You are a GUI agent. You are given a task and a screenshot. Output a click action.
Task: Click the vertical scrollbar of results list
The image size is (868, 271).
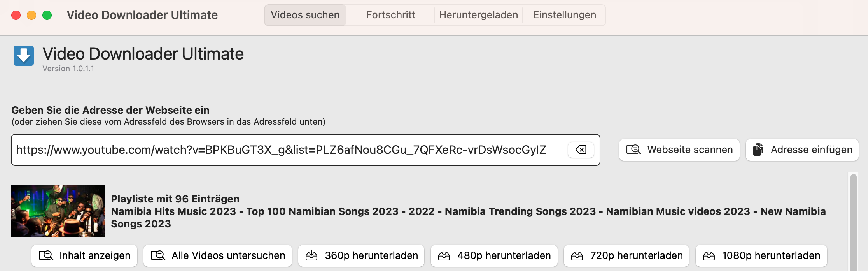(x=854, y=222)
